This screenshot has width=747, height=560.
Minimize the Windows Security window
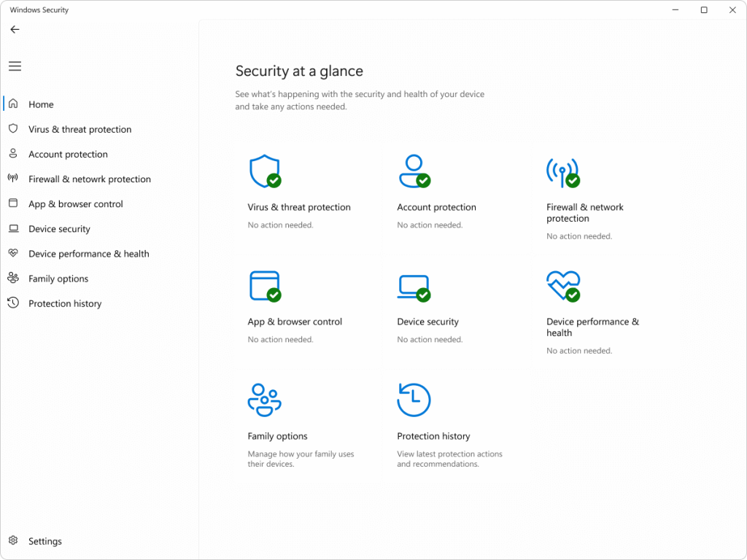675,9
